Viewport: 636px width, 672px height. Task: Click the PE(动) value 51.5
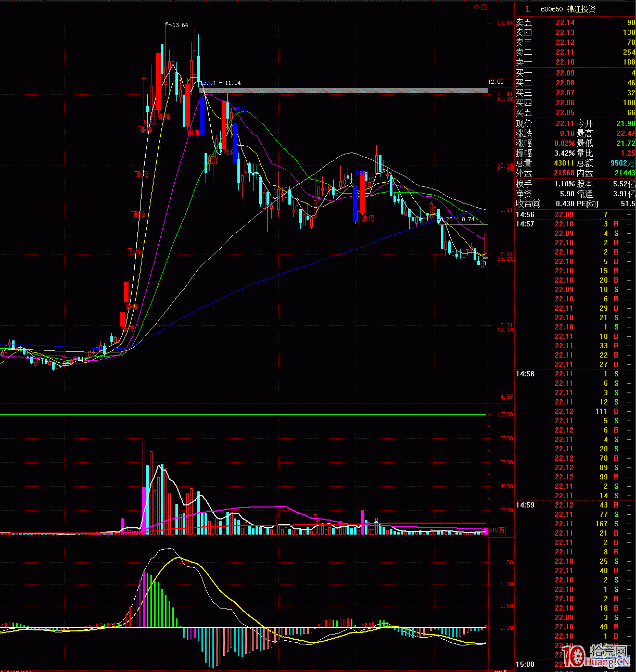pos(628,204)
